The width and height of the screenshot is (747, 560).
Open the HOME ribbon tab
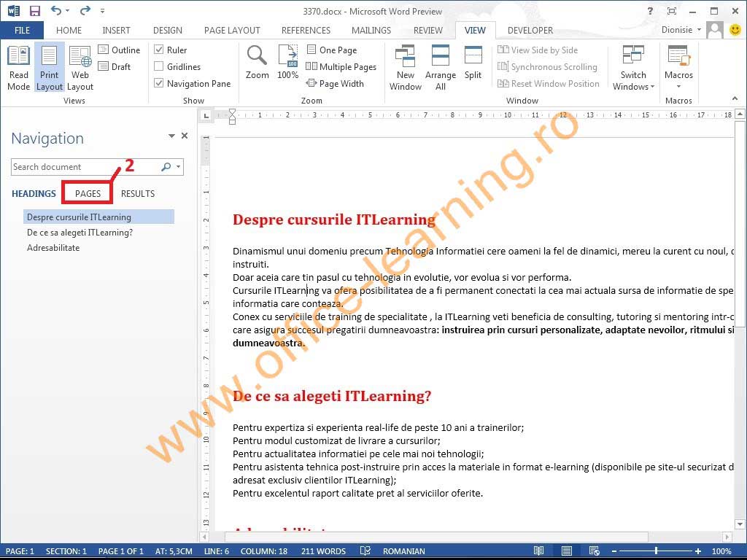point(69,30)
